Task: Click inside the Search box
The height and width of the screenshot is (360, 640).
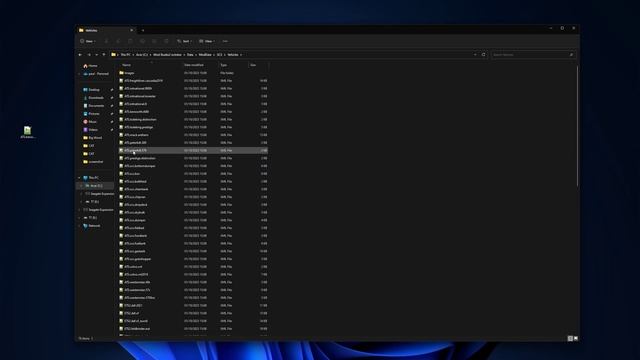Action: click(533, 55)
